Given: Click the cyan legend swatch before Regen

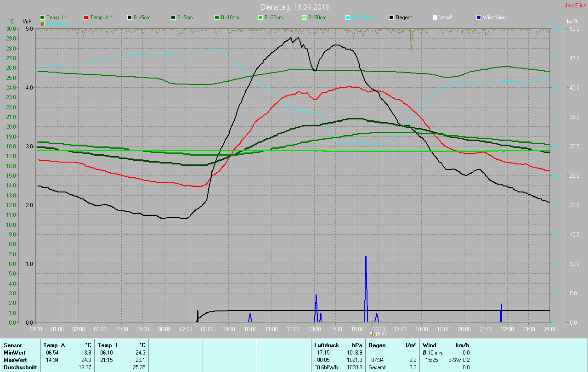Looking at the screenshot, I should pos(348,17).
